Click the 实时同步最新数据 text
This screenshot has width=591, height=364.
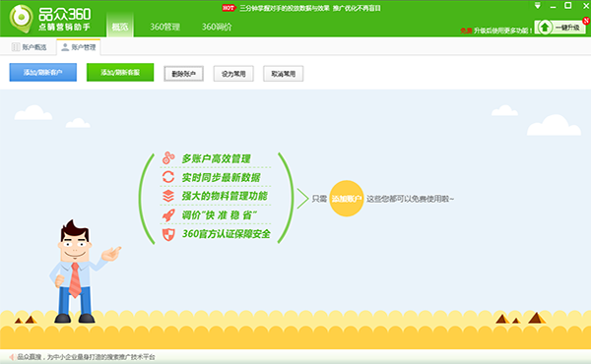point(221,177)
